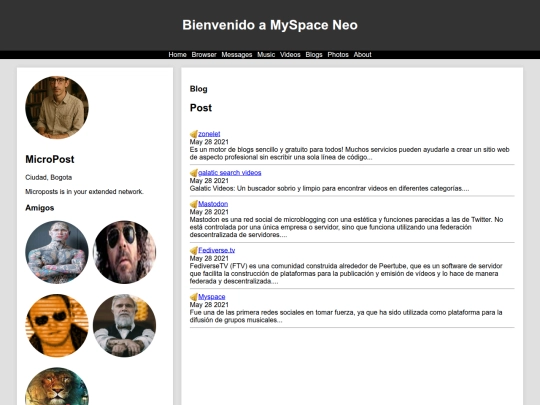Click the Mastodon post description text
This screenshot has width=540, height=405.
(346, 227)
